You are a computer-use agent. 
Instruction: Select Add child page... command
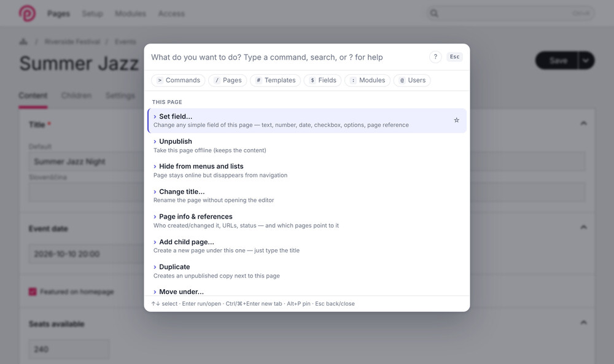307,246
